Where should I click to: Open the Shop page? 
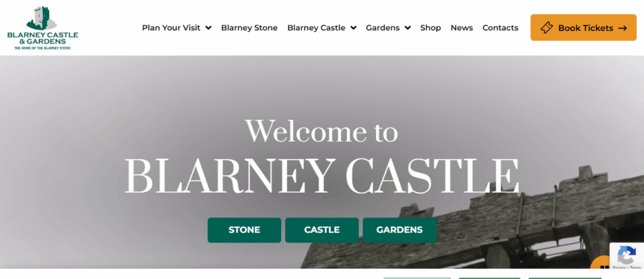pyautogui.click(x=431, y=28)
